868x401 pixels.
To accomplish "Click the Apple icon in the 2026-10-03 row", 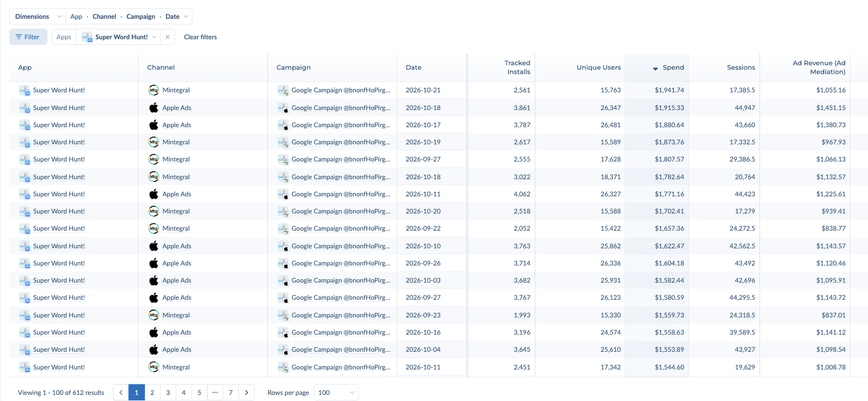I will pyautogui.click(x=154, y=280).
